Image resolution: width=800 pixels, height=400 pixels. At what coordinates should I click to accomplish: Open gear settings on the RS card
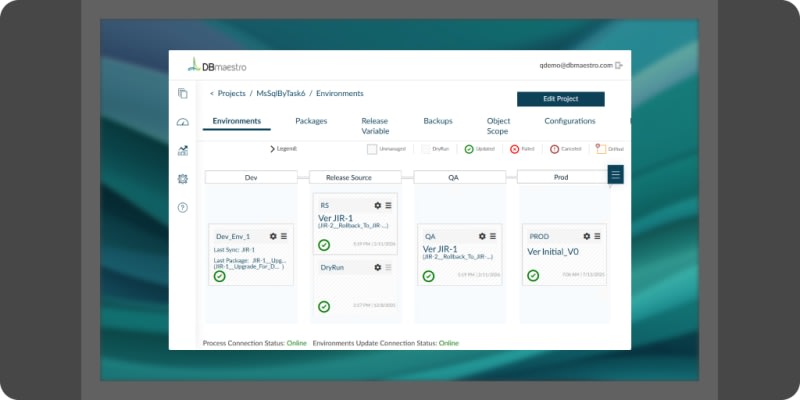point(378,205)
